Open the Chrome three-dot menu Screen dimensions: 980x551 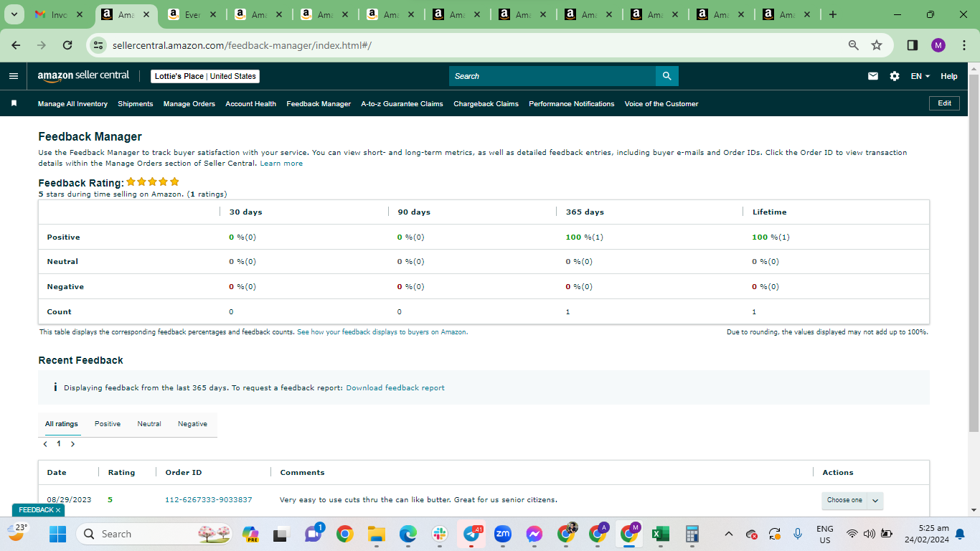click(963, 45)
